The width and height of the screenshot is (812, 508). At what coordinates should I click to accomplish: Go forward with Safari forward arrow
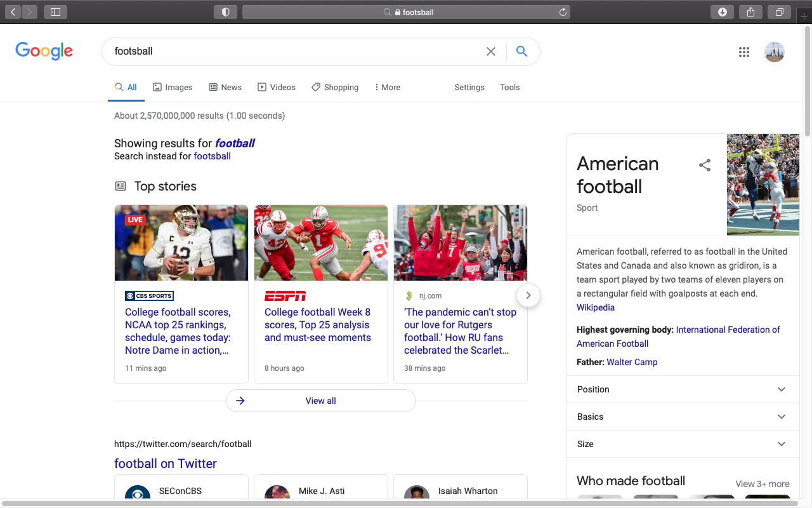(x=29, y=11)
